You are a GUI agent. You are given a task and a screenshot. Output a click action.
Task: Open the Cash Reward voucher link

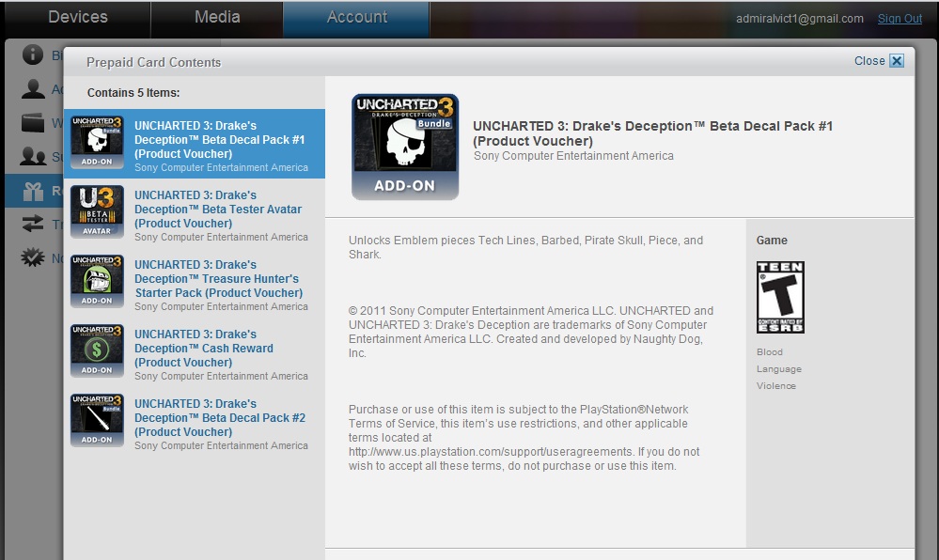[204, 348]
